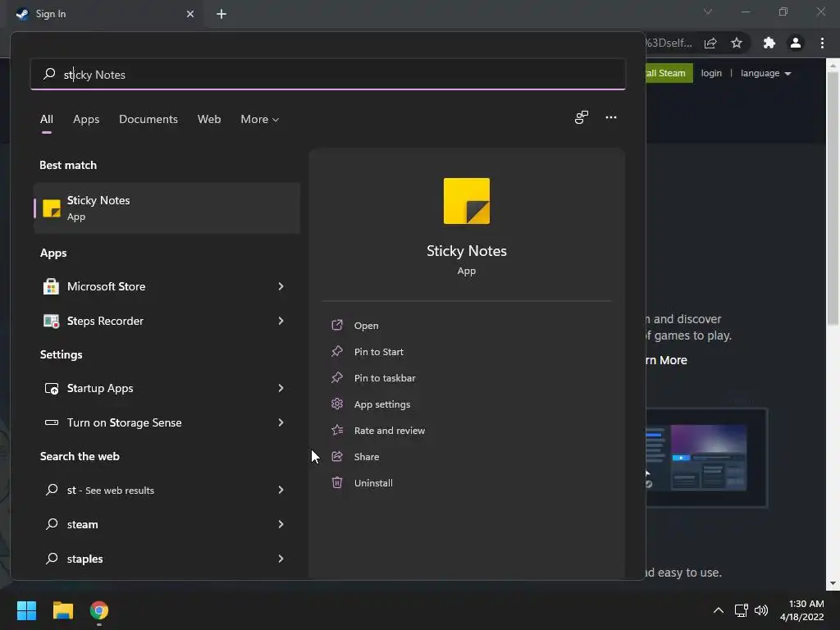
Task: Click the Pin to taskbar pin icon
Action: pyautogui.click(x=337, y=377)
